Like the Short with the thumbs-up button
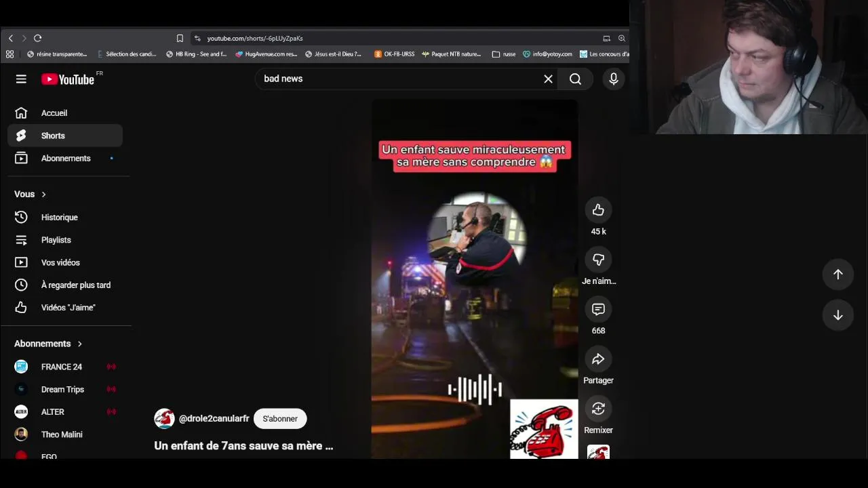 click(x=598, y=210)
